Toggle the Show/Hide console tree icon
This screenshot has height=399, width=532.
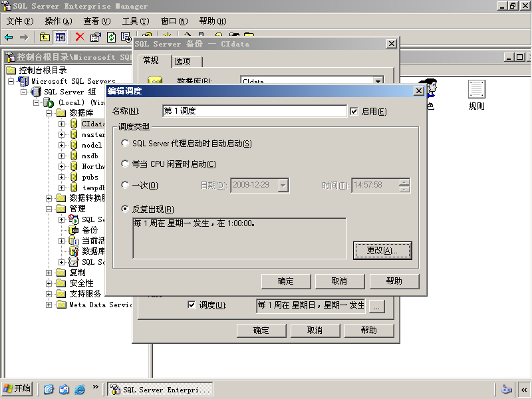tap(61, 37)
